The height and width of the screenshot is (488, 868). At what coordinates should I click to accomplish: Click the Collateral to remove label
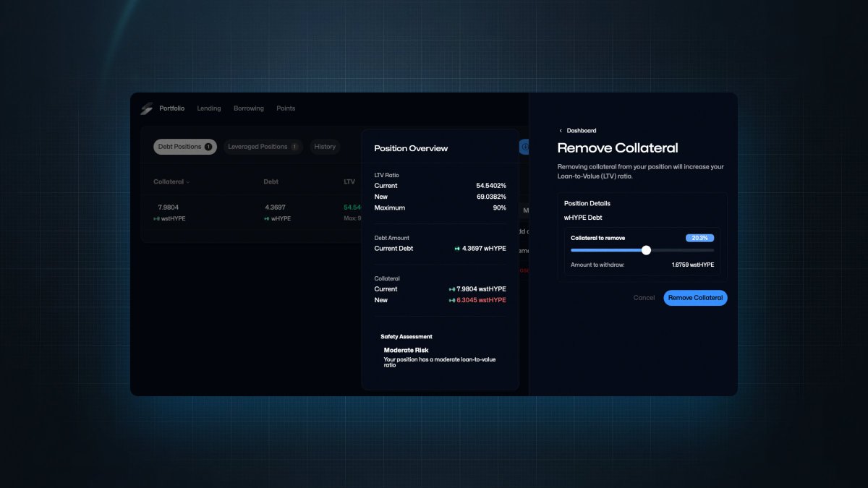pyautogui.click(x=597, y=238)
